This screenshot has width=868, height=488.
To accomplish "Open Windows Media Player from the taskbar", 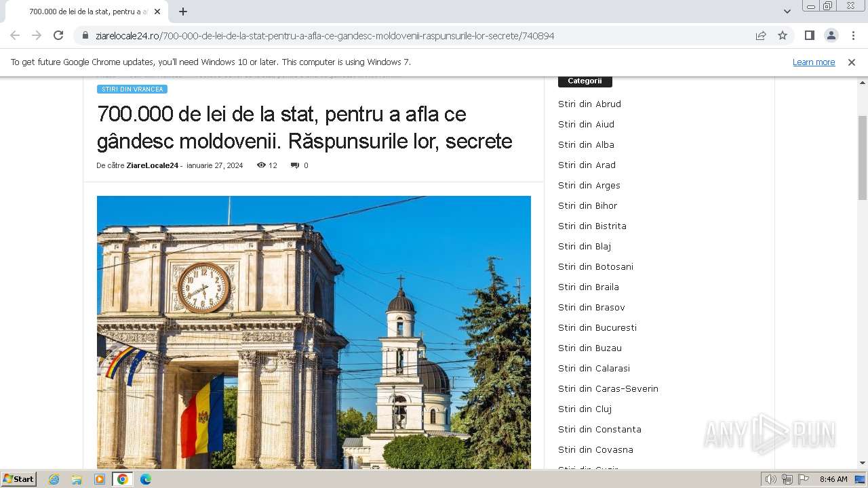I will point(100,479).
